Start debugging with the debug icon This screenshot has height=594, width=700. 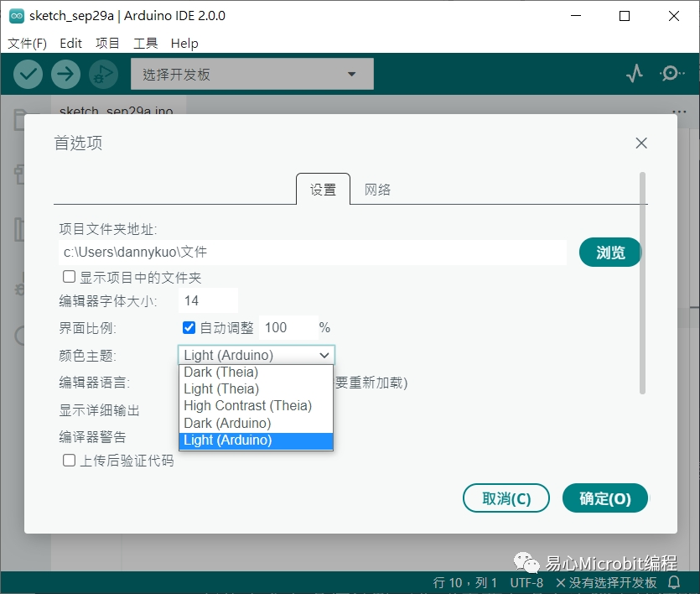[102, 75]
